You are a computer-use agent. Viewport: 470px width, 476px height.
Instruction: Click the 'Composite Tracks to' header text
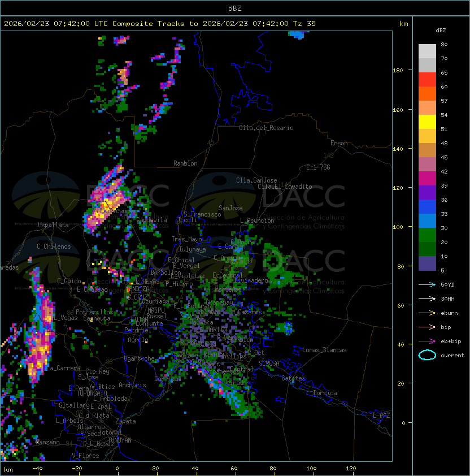pyautogui.click(x=155, y=23)
